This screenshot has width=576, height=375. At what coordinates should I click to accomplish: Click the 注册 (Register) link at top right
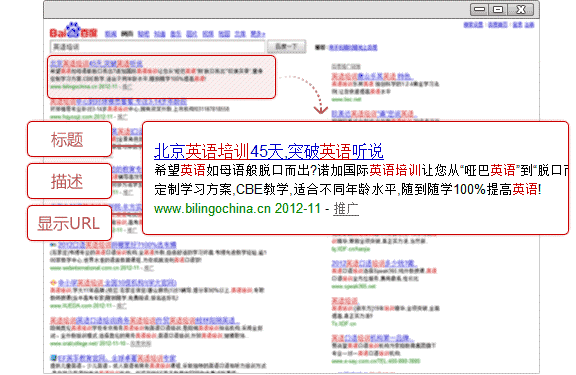tap(529, 25)
